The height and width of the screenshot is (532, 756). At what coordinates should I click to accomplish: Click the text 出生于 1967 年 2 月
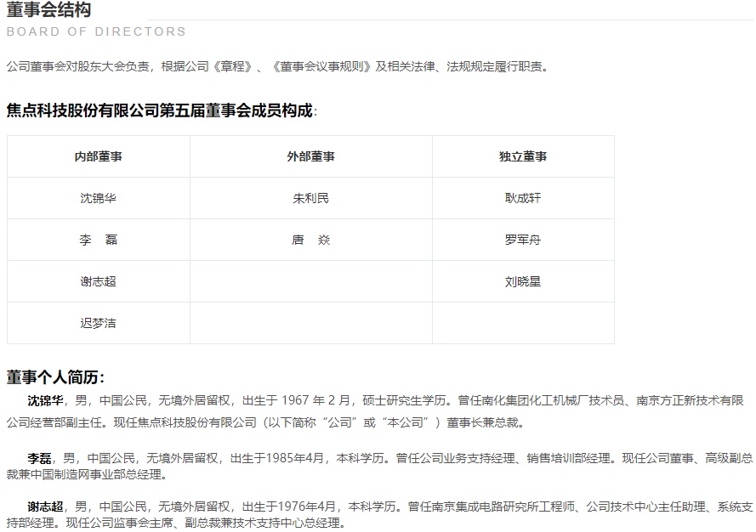click(296, 400)
